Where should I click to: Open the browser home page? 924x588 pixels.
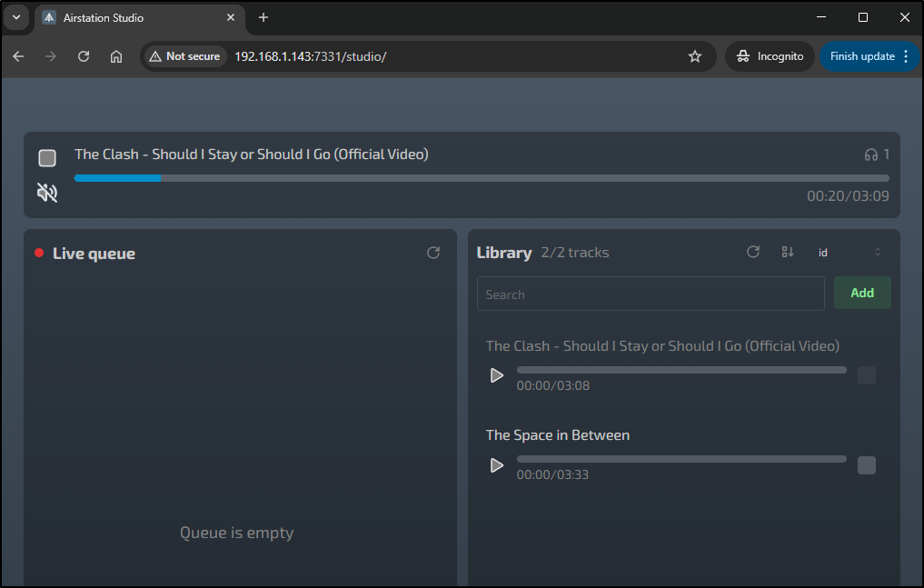[116, 56]
